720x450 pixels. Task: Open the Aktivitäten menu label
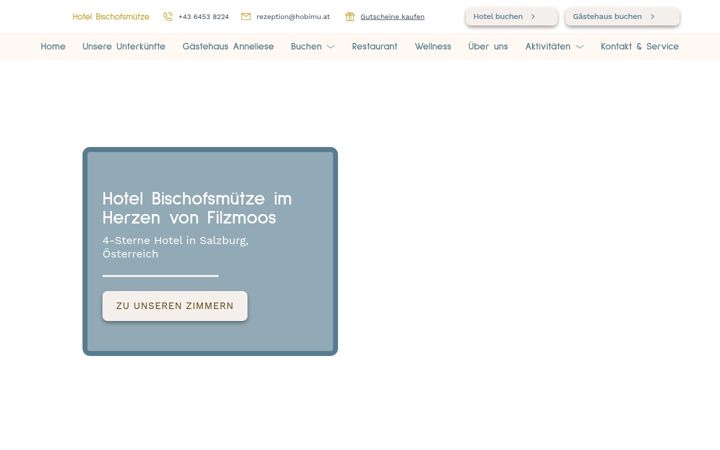click(548, 46)
